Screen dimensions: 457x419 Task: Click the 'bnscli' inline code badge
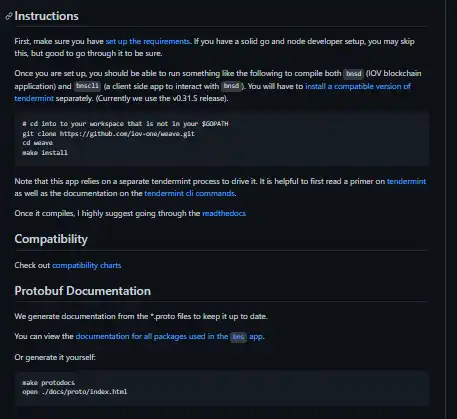[87, 86]
